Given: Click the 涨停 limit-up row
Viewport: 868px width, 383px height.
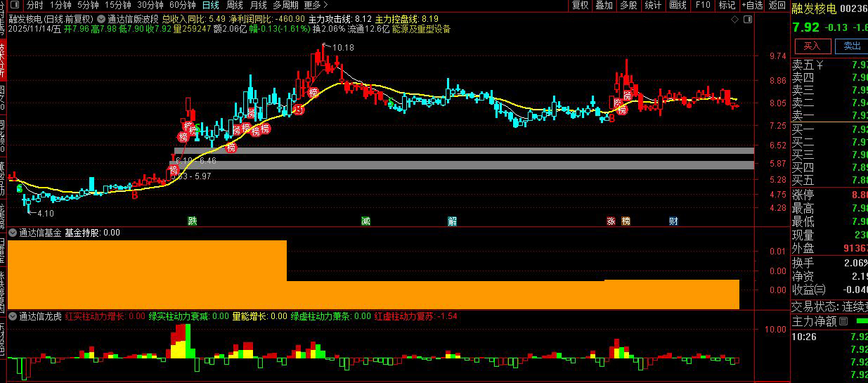Looking at the screenshot, I should pyautogui.click(x=829, y=195).
